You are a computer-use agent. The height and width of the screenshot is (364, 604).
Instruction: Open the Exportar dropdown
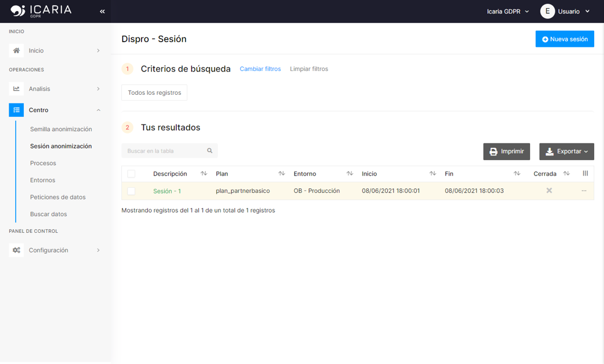pyautogui.click(x=566, y=151)
